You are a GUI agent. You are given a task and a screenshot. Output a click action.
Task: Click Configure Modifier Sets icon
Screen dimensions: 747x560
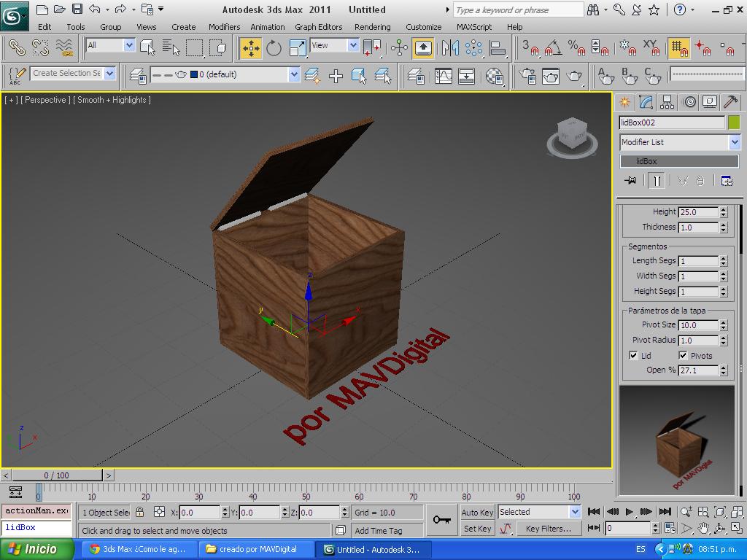coord(727,181)
